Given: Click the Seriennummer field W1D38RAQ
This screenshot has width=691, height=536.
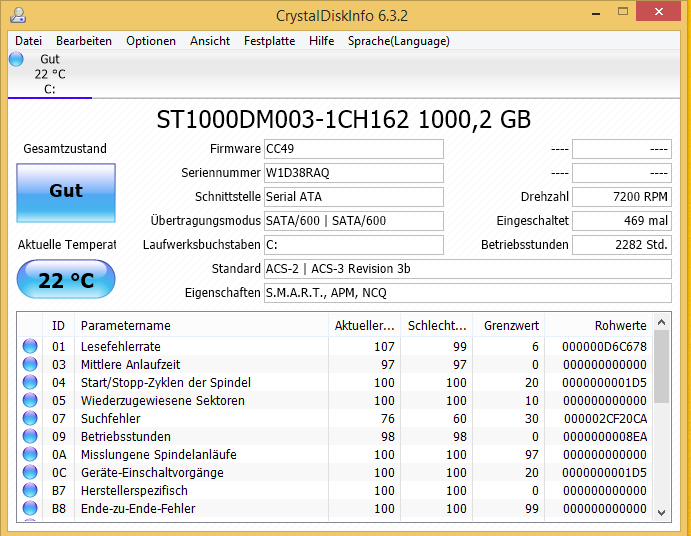Looking at the screenshot, I should 354,173.
